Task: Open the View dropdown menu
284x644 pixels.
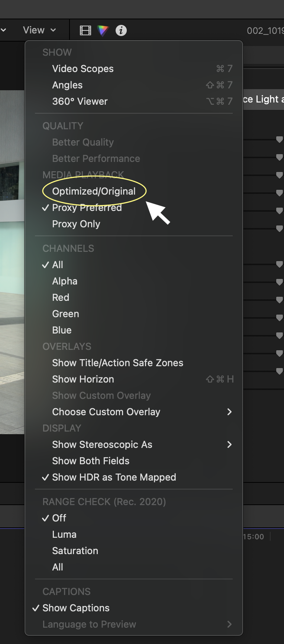Action: 39,30
